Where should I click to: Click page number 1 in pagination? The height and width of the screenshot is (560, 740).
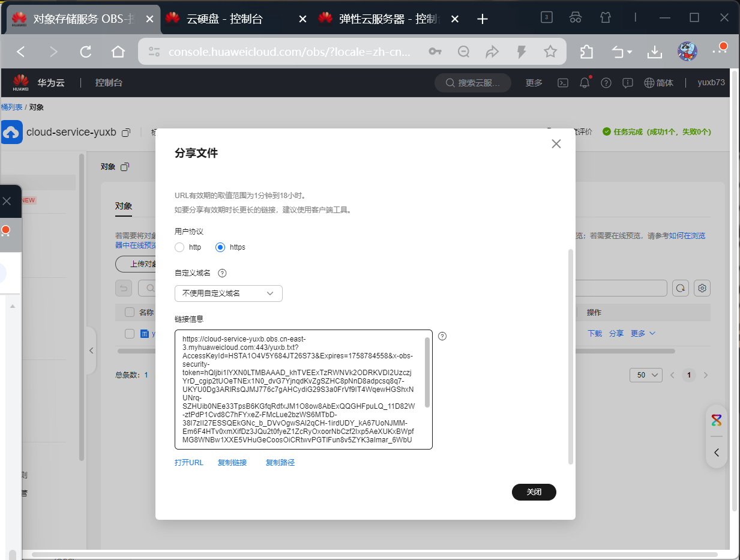689,375
